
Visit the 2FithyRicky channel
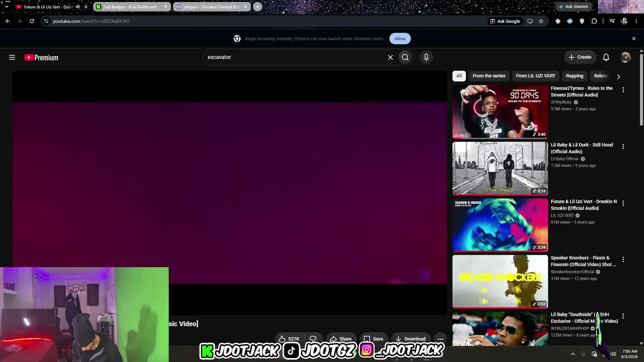click(561, 102)
